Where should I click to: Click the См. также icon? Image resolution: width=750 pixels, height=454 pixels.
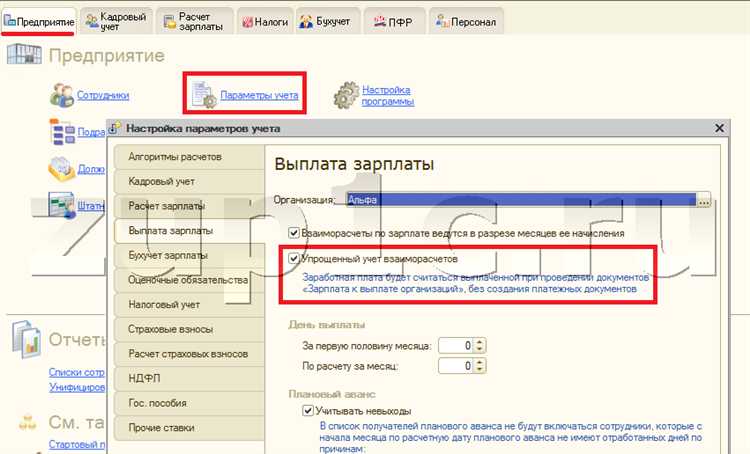(x=28, y=422)
